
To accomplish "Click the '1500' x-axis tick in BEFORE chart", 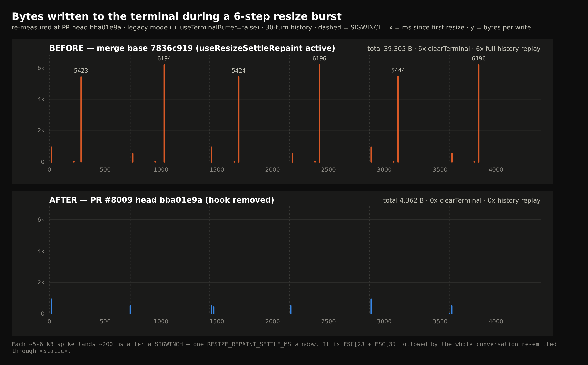I will [217, 170].
